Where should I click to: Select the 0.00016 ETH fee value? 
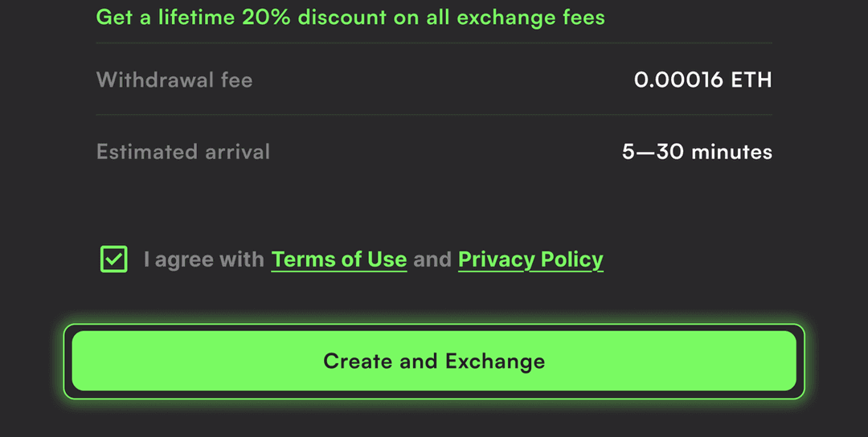pos(702,80)
